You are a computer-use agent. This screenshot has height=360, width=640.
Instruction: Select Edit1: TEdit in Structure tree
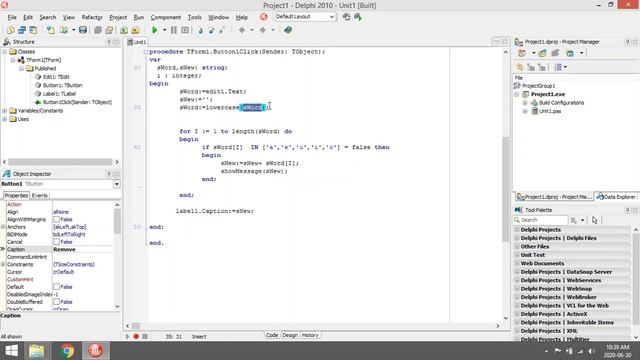tap(56, 77)
